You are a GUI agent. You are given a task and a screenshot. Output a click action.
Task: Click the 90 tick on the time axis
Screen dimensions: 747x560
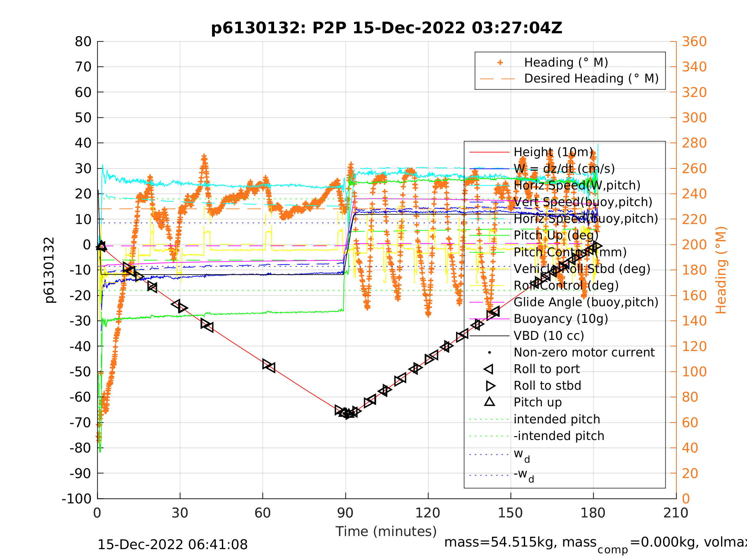click(345, 513)
